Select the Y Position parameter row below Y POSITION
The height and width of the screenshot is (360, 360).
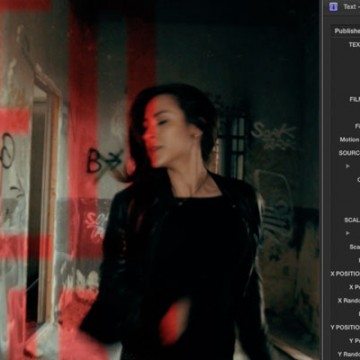pyautogui.click(x=354, y=341)
